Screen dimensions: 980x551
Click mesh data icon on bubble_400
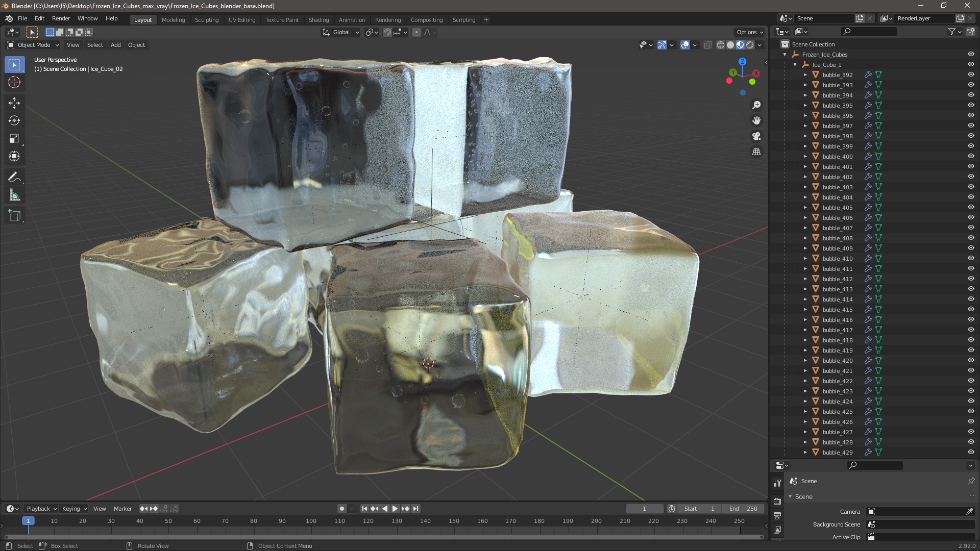pos(878,156)
